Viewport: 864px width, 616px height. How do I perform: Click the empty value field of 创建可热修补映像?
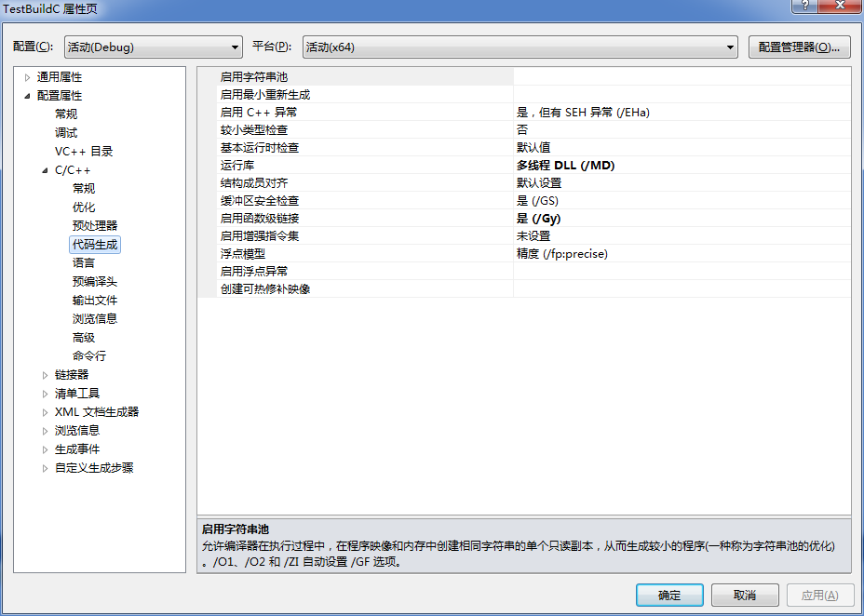tap(682, 288)
